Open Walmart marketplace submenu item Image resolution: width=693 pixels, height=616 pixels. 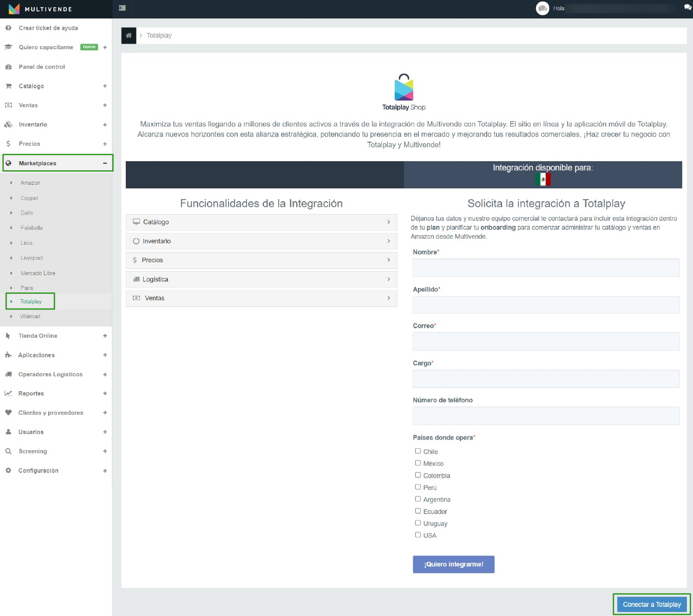coord(30,316)
